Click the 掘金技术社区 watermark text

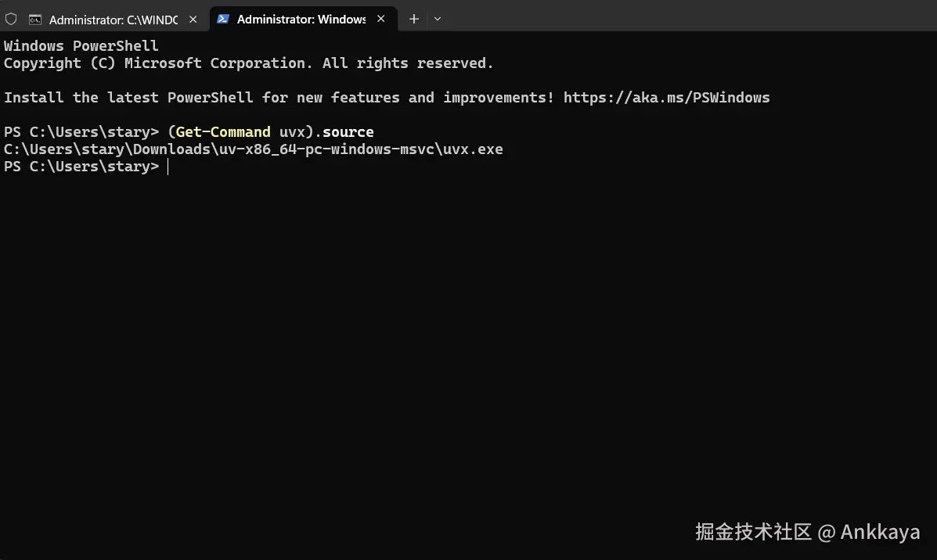[x=753, y=533]
